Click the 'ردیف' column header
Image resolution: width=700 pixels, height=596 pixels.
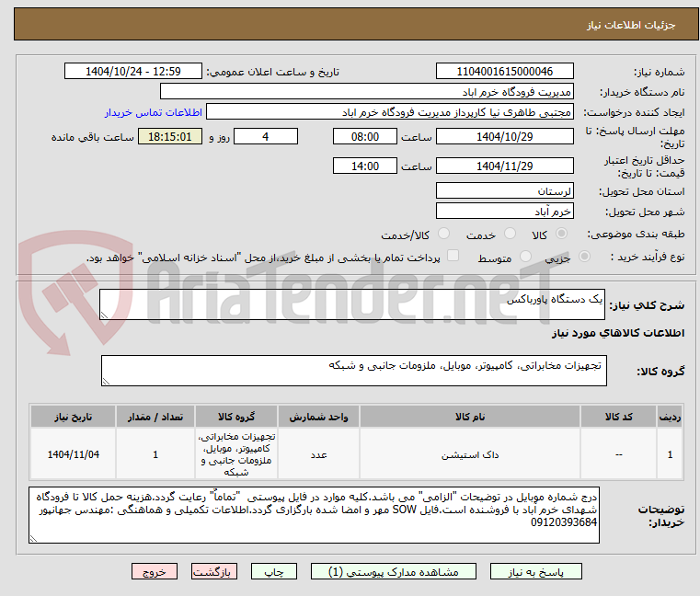click(x=670, y=417)
